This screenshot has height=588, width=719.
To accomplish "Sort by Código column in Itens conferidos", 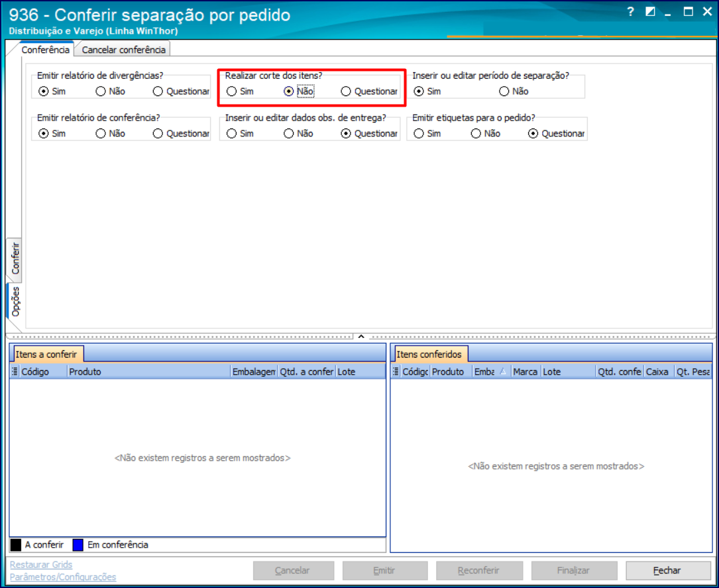I will [x=415, y=371].
